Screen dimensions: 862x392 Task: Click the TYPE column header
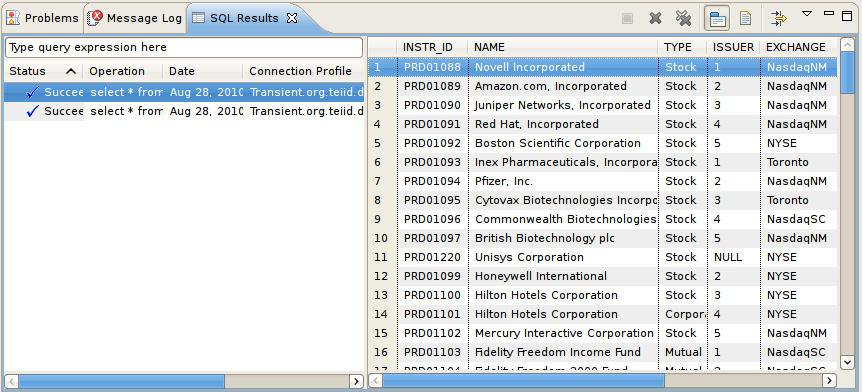pos(682,47)
